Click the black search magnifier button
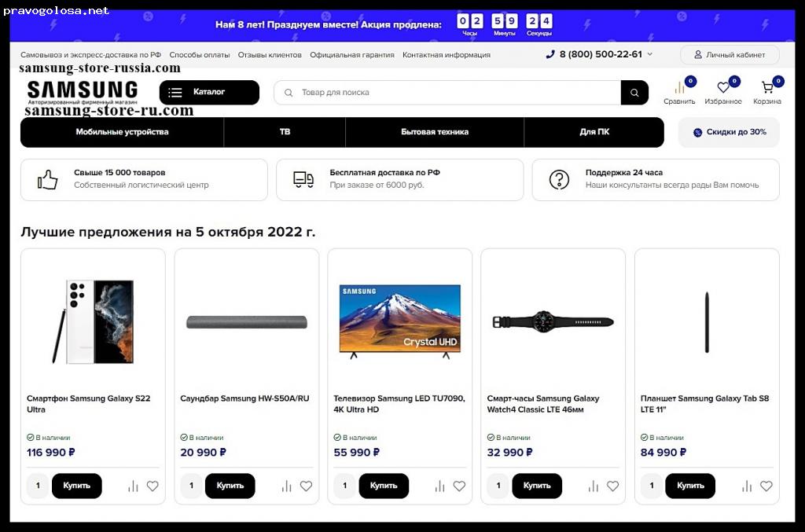805x532 pixels. click(634, 93)
